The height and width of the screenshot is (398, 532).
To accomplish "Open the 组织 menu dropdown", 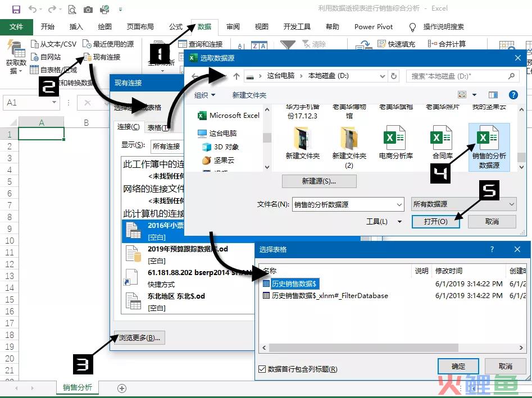I will pyautogui.click(x=204, y=95).
